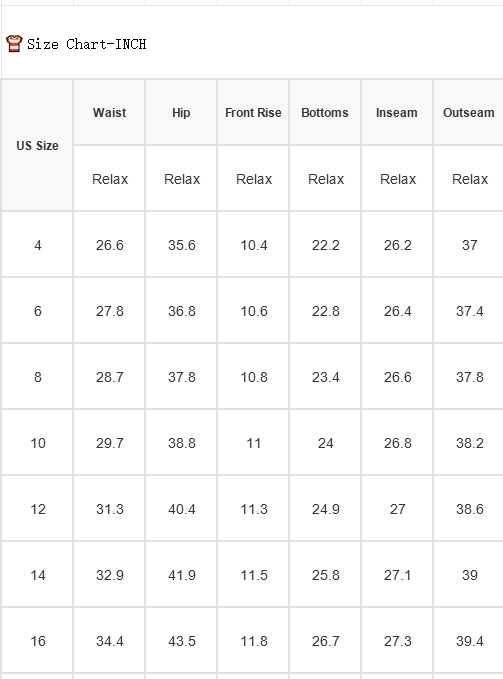Select outseam value 38.2
Screen dimensions: 503x679
tap(469, 443)
